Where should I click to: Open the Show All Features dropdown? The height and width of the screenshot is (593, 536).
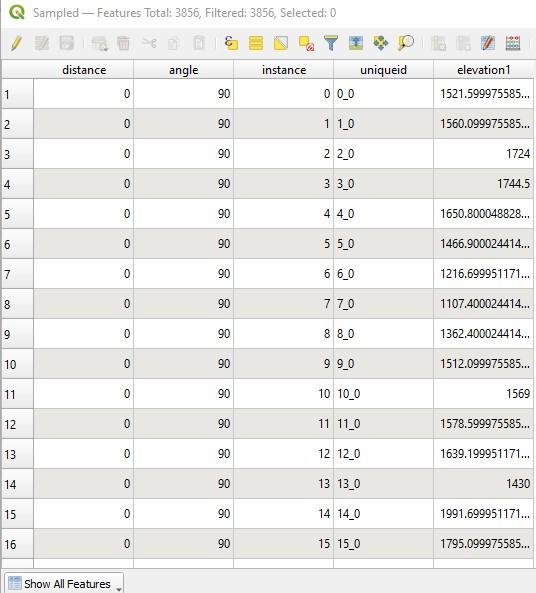pyautogui.click(x=64, y=583)
